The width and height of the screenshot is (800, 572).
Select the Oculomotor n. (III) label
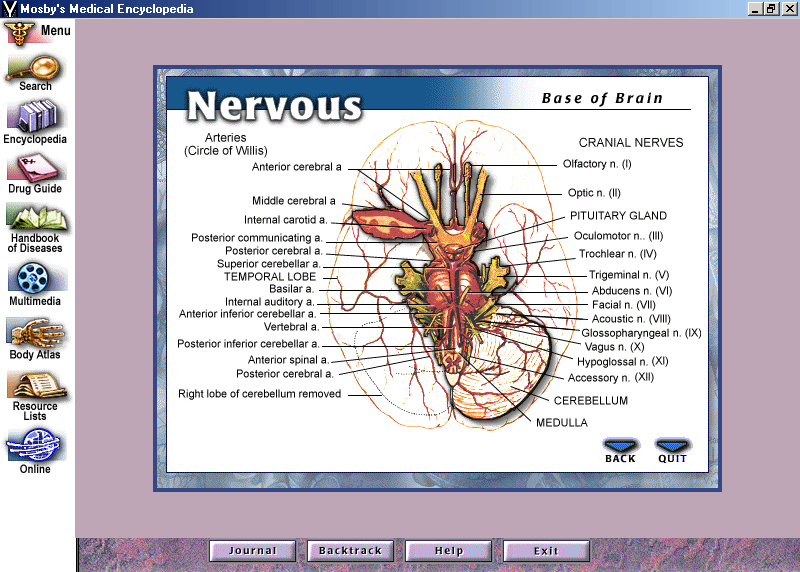pos(618,236)
